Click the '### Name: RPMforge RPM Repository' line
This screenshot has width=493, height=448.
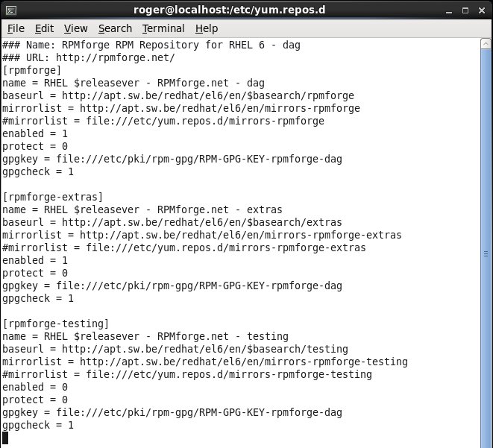point(151,45)
